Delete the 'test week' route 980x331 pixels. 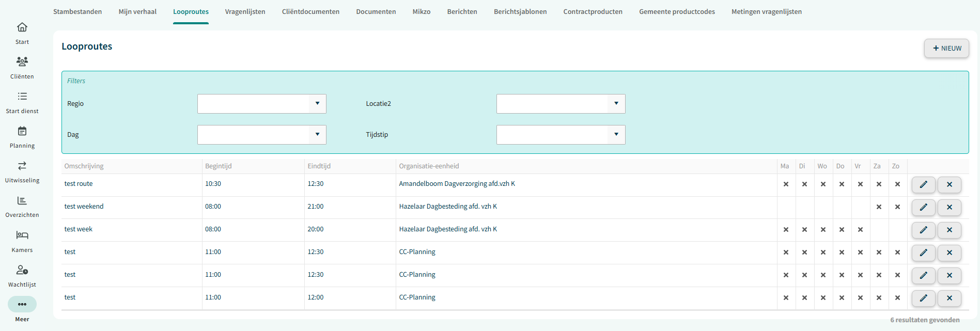[950, 230]
